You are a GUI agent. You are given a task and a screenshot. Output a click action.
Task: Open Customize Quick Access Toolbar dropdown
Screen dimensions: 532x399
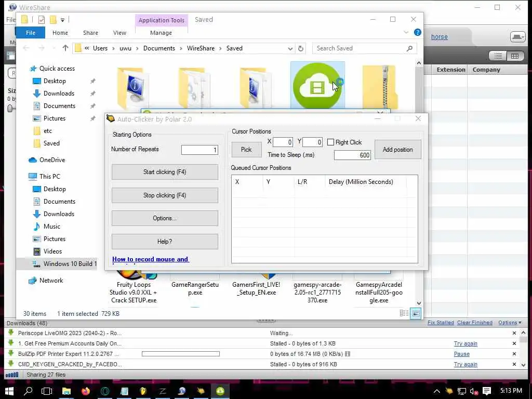pos(63,20)
